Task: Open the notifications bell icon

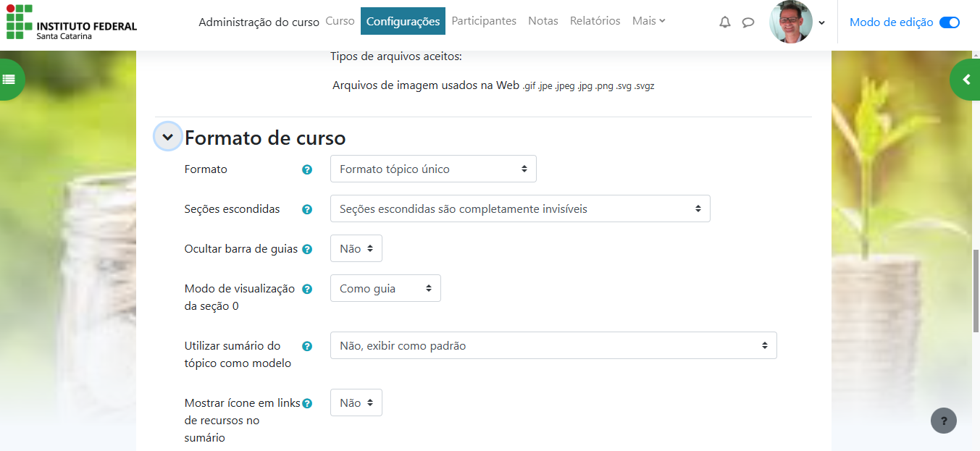Action: [725, 22]
